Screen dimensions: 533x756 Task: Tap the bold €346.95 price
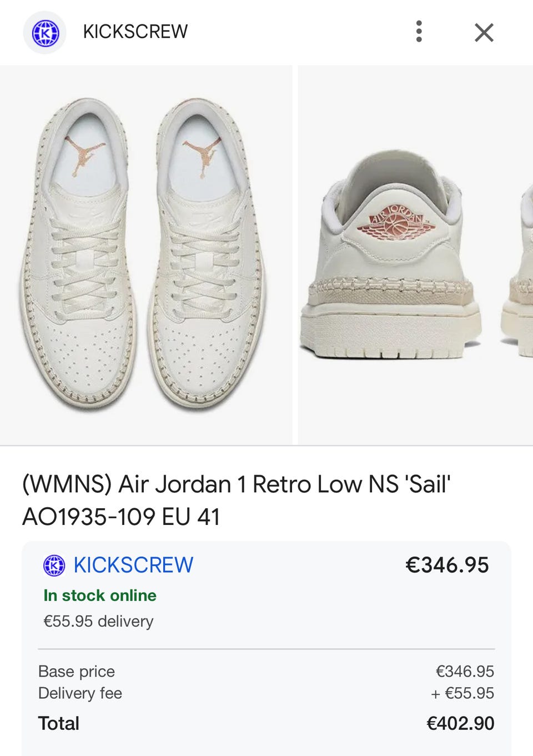[447, 565]
